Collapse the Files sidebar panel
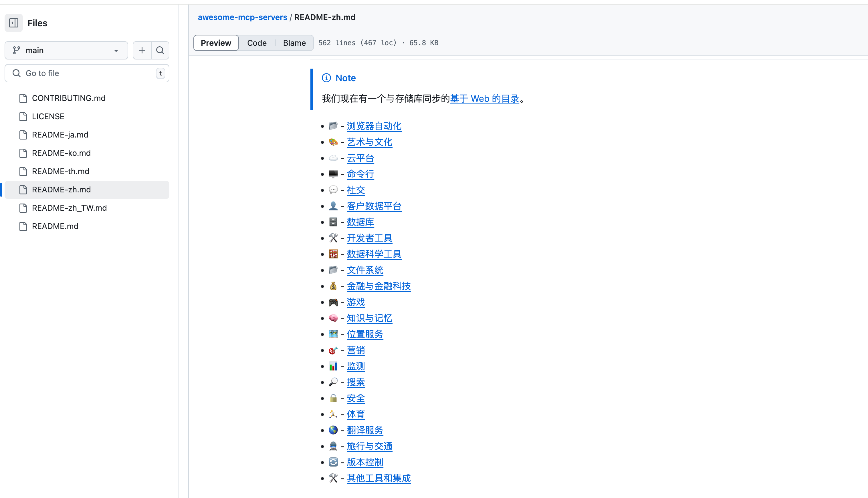This screenshot has width=868, height=498. pyautogui.click(x=13, y=23)
